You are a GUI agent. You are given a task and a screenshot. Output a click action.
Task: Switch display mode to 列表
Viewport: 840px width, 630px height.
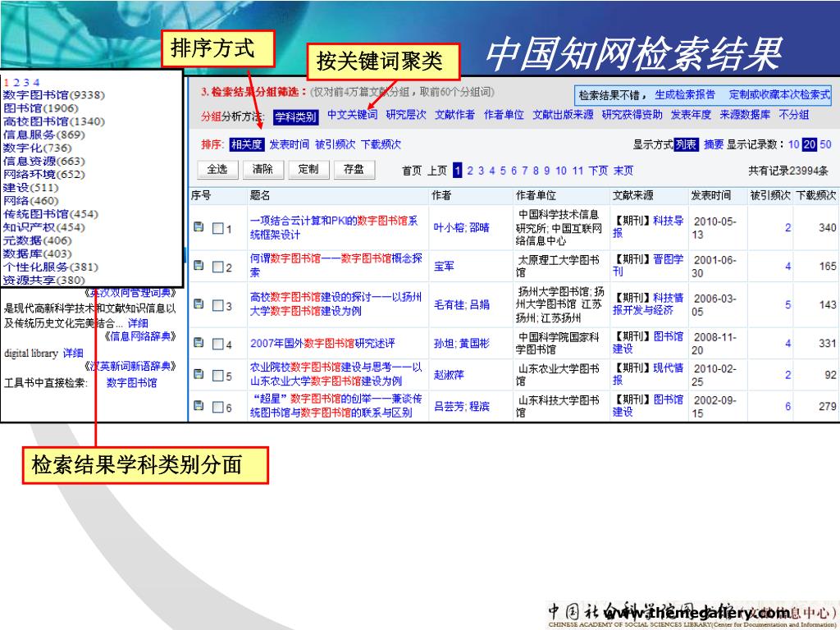click(686, 144)
